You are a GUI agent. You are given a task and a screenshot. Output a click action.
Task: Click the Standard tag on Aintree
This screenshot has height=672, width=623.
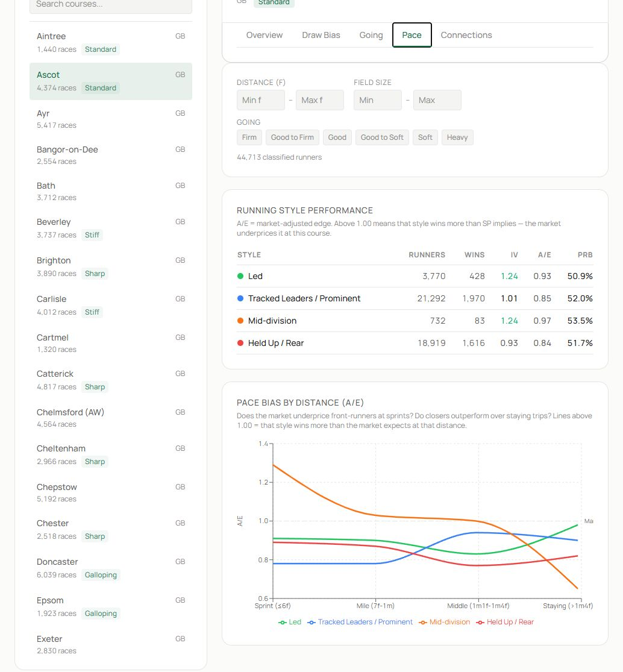click(100, 49)
